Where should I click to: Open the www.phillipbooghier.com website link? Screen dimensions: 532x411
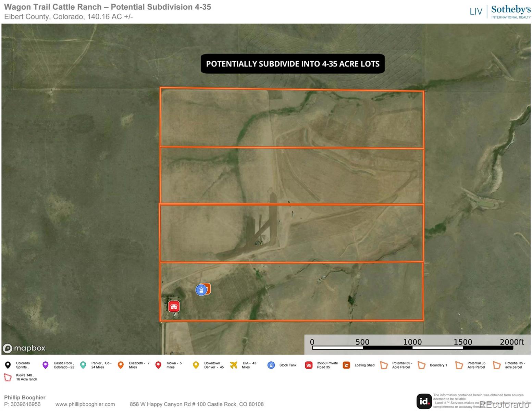tap(85, 404)
